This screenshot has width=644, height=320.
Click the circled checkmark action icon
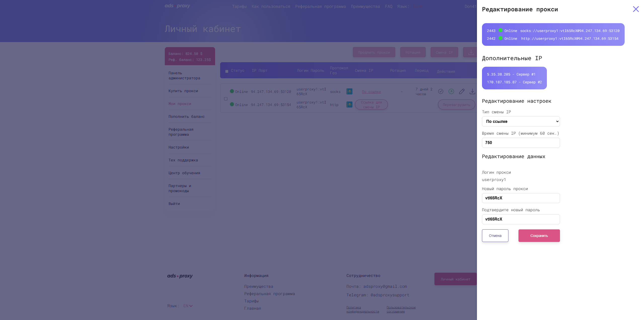[440, 91]
